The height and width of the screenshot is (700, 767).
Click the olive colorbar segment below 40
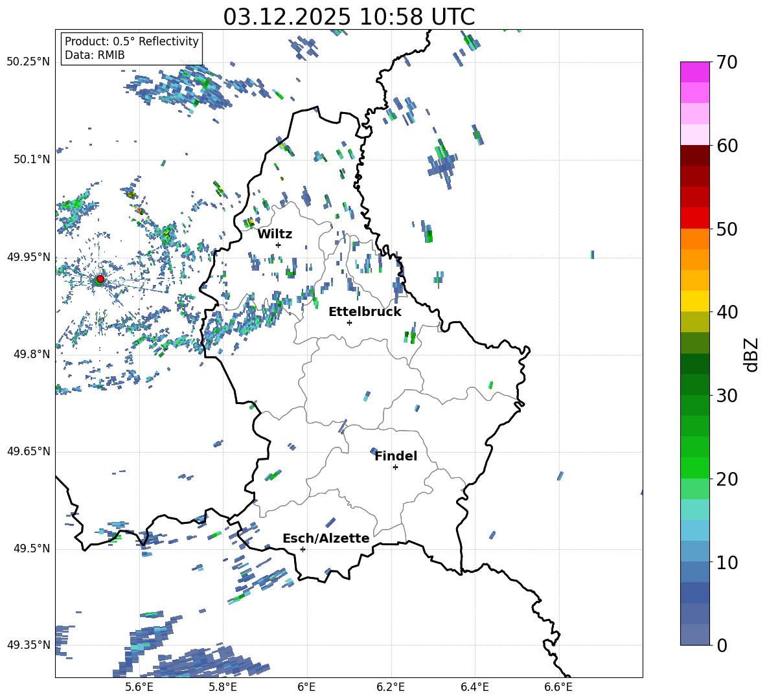tap(694, 322)
